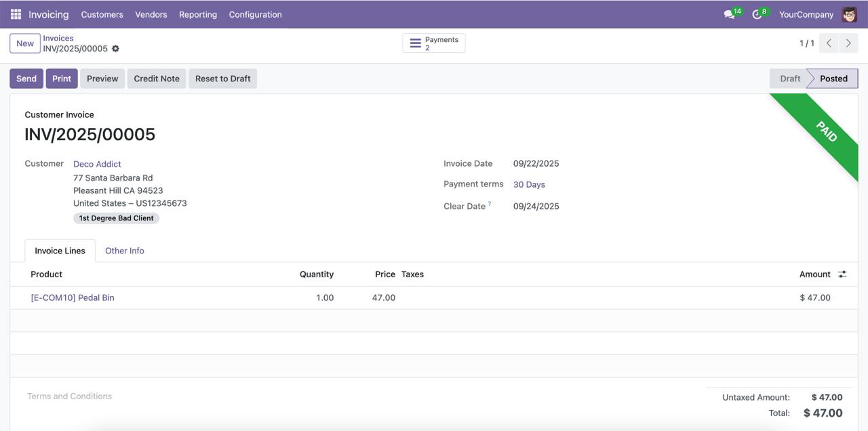Click the Pleasant Hill CA 94523 address line
868x431 pixels.
(x=118, y=190)
